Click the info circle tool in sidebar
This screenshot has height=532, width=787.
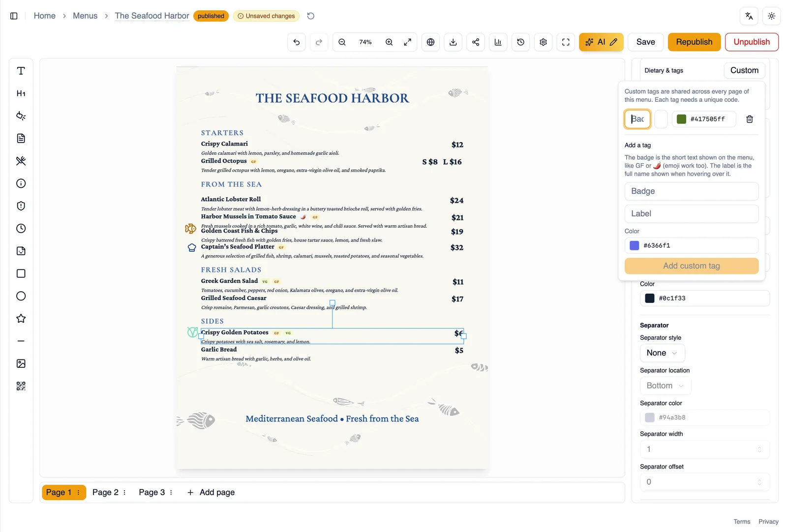(x=21, y=183)
